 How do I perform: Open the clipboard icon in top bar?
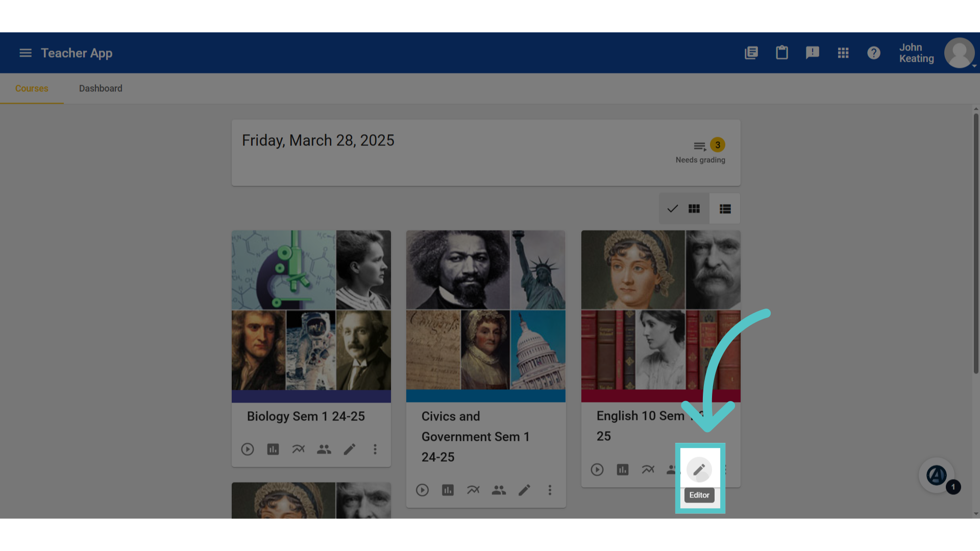coord(781,53)
